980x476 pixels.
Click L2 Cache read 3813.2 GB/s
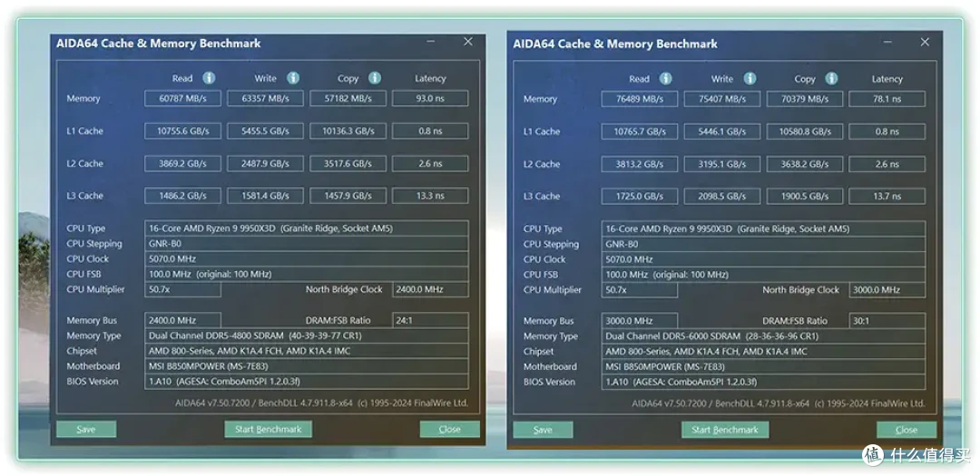tap(640, 164)
